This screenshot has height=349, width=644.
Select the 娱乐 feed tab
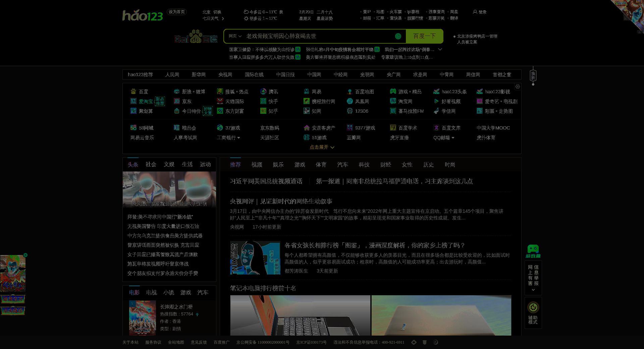278,165
